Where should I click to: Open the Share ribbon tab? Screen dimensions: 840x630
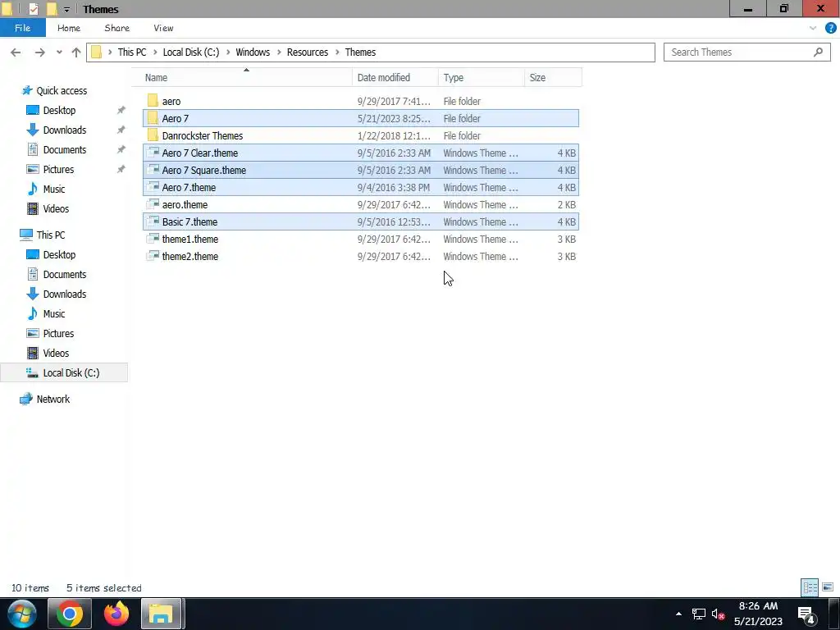point(116,28)
